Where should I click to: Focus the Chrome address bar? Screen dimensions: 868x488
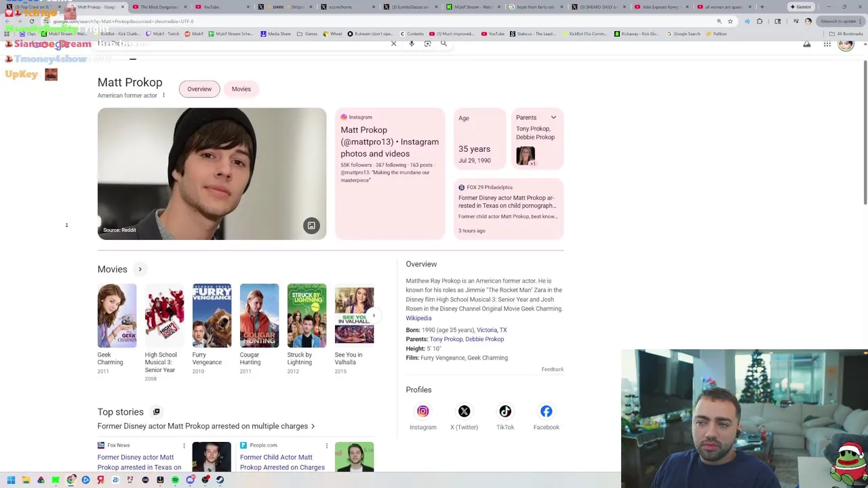point(380,21)
